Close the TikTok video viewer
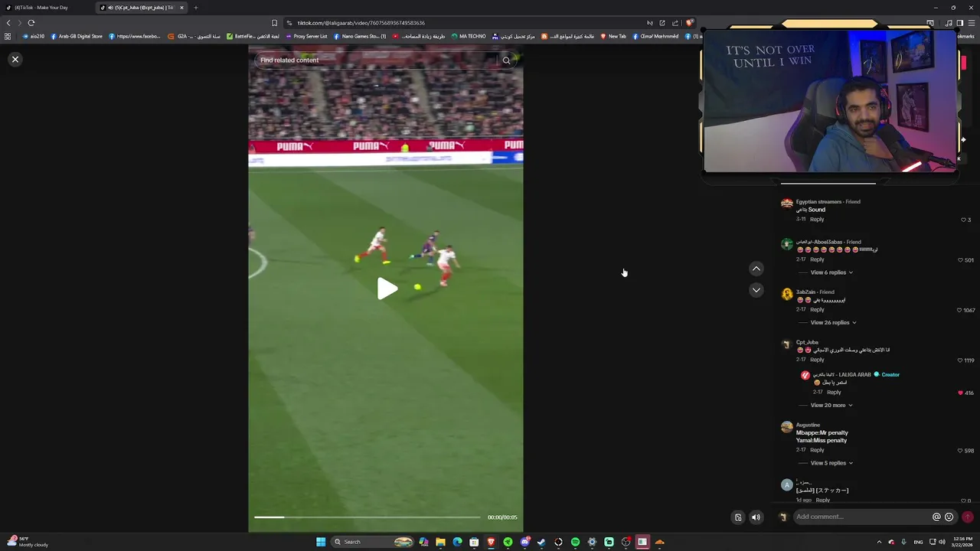 pyautogui.click(x=15, y=59)
